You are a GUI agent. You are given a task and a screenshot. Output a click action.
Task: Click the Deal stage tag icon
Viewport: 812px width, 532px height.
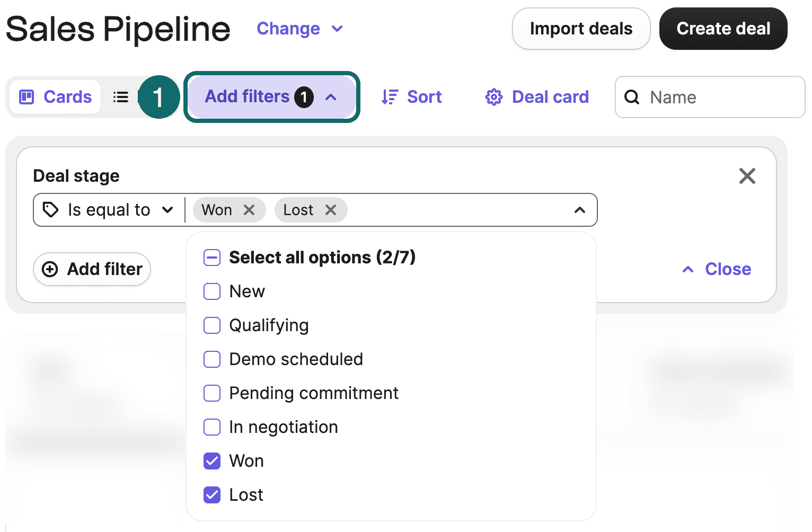coord(50,210)
